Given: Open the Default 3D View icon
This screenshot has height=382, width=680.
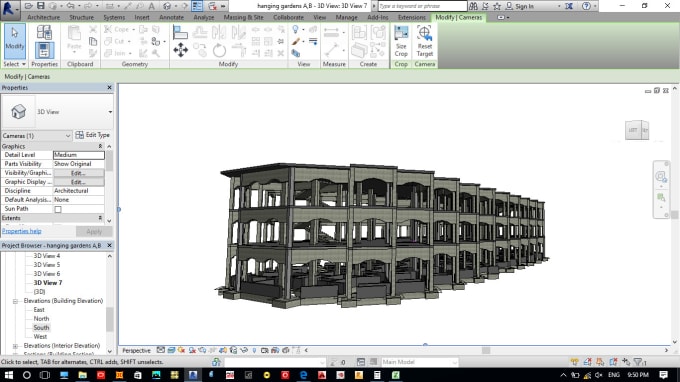Looking at the screenshot, I should pos(167,6).
